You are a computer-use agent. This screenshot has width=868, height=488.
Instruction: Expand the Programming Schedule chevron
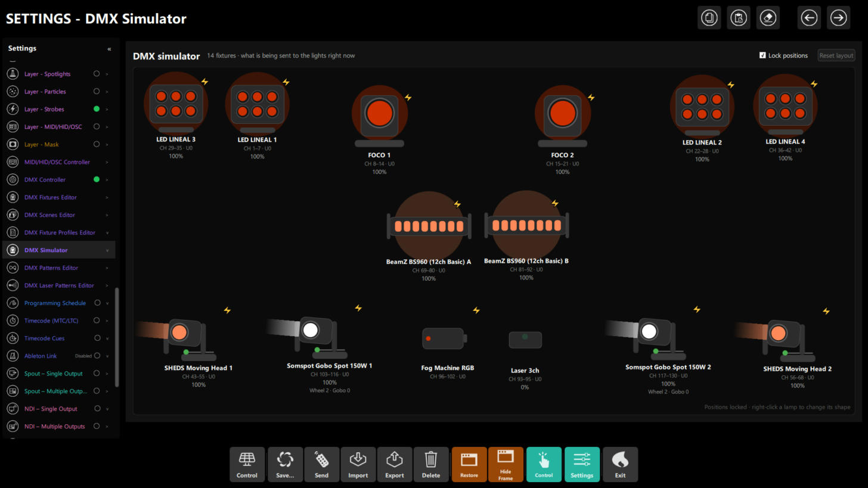pos(107,303)
